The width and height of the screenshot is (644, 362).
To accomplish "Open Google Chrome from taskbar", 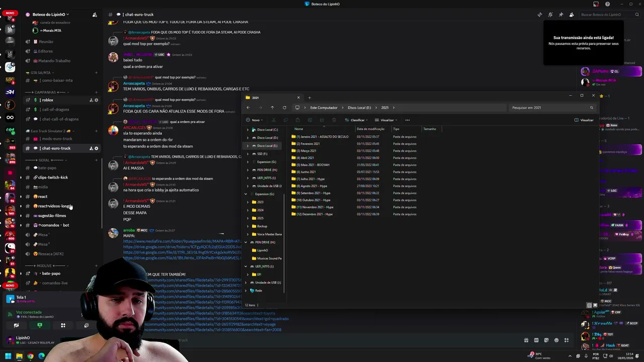I will (x=30, y=356).
